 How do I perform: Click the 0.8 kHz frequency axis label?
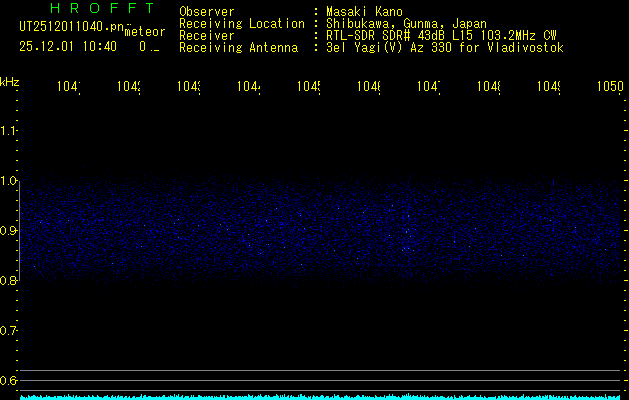(x=9, y=281)
